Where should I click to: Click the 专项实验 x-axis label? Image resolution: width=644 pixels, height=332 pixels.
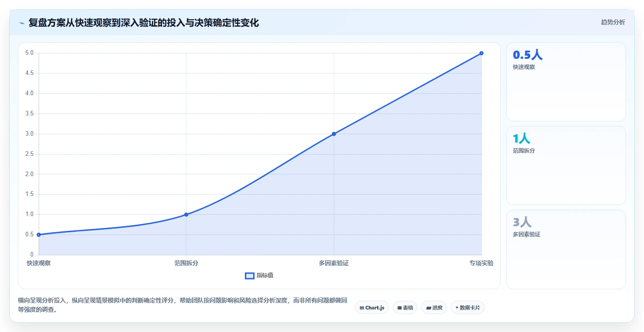482,263
